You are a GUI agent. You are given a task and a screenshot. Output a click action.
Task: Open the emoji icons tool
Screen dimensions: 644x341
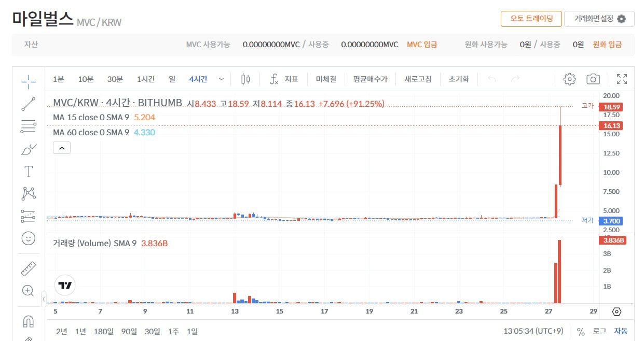click(x=29, y=238)
